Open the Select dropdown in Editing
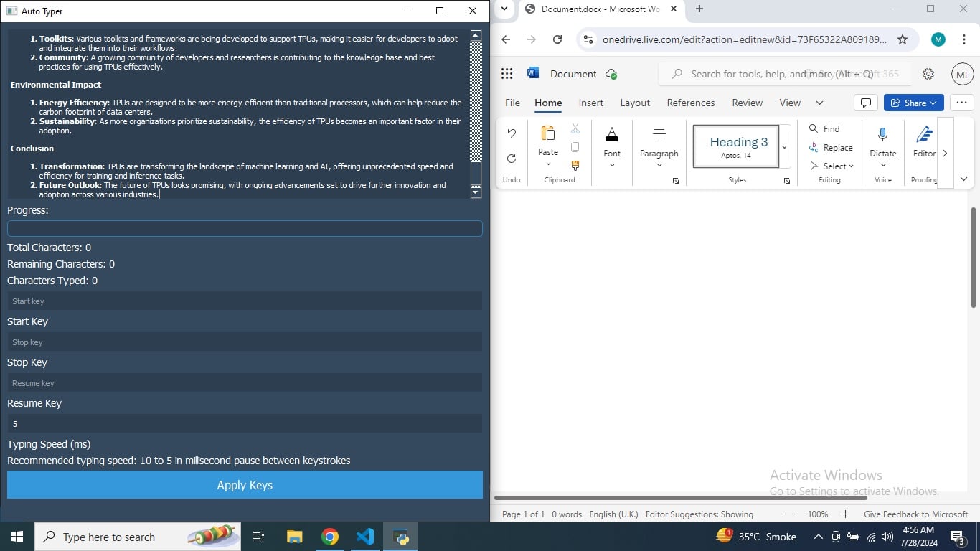Image resolution: width=980 pixels, height=551 pixels. click(831, 166)
